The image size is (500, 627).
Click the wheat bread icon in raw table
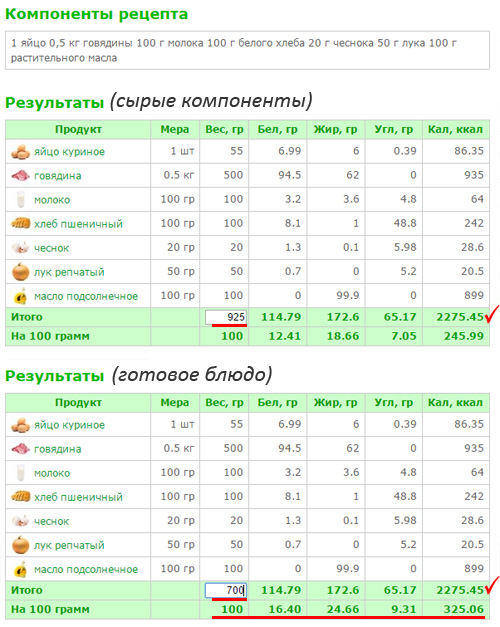point(20,223)
